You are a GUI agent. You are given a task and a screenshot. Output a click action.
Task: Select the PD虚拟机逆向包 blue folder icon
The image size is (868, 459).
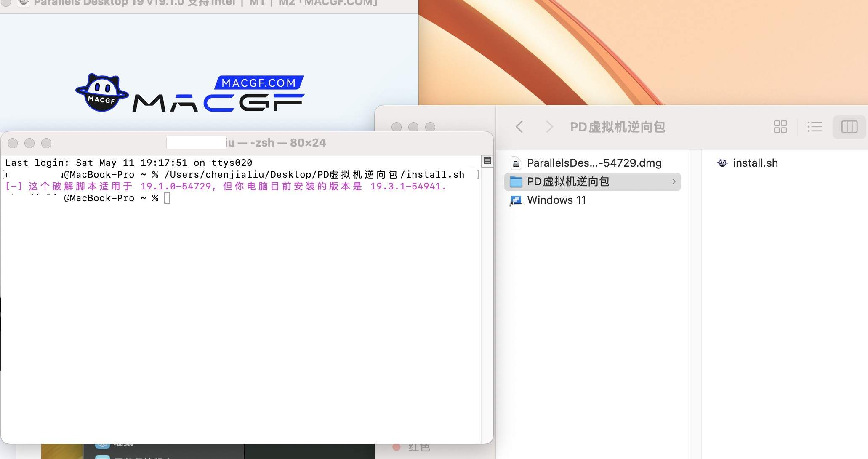516,181
